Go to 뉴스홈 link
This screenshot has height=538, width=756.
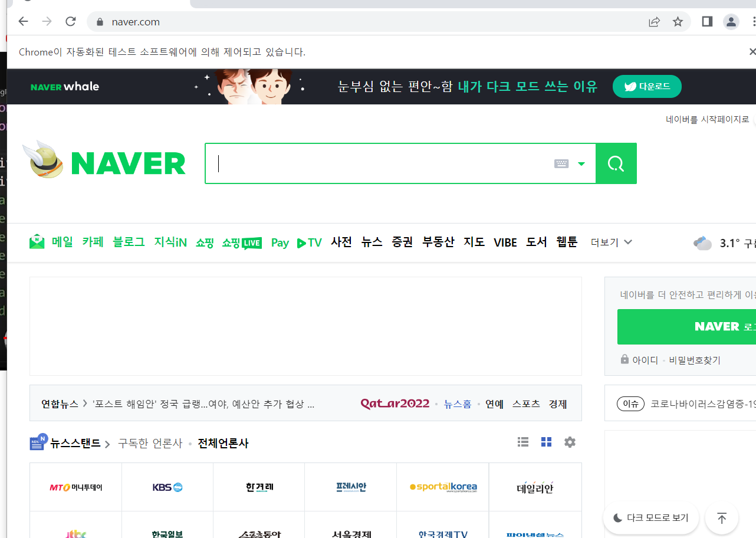[458, 404]
